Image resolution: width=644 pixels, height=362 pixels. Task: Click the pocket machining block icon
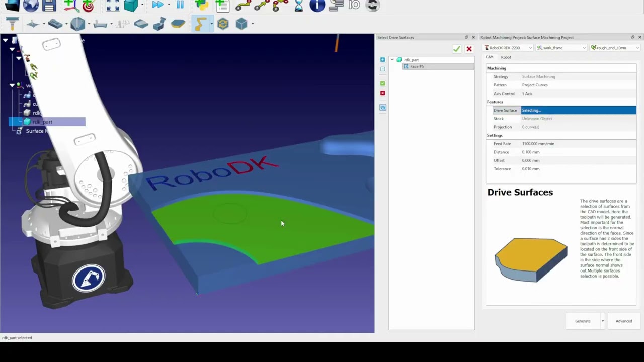pos(55,24)
